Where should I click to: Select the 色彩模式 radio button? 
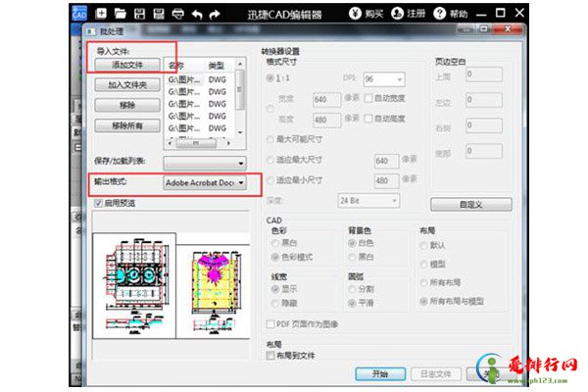click(x=275, y=257)
